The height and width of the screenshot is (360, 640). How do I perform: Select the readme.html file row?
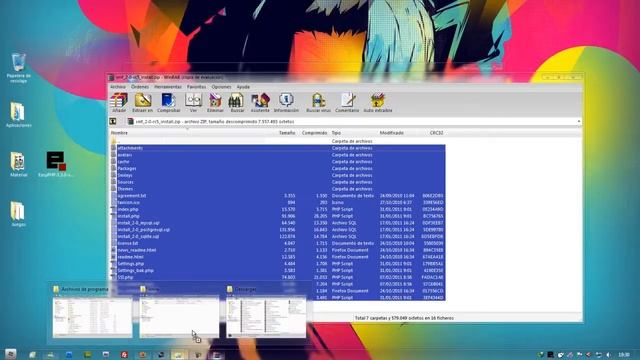pos(278,257)
